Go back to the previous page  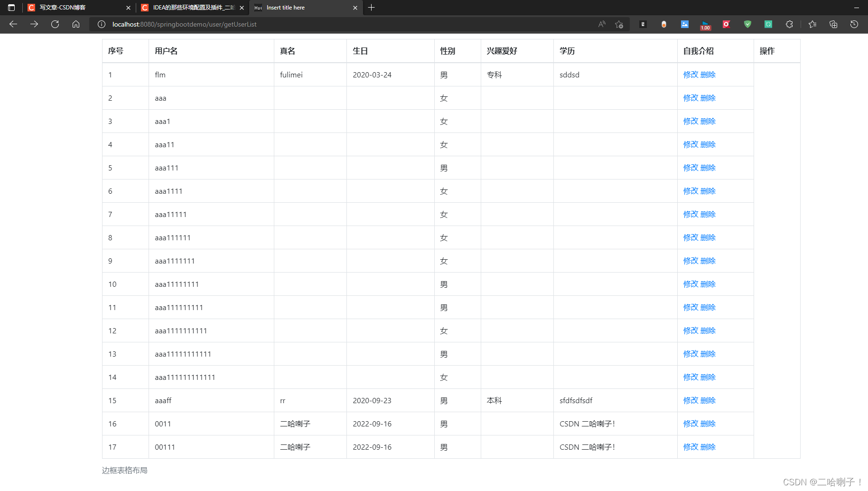13,24
